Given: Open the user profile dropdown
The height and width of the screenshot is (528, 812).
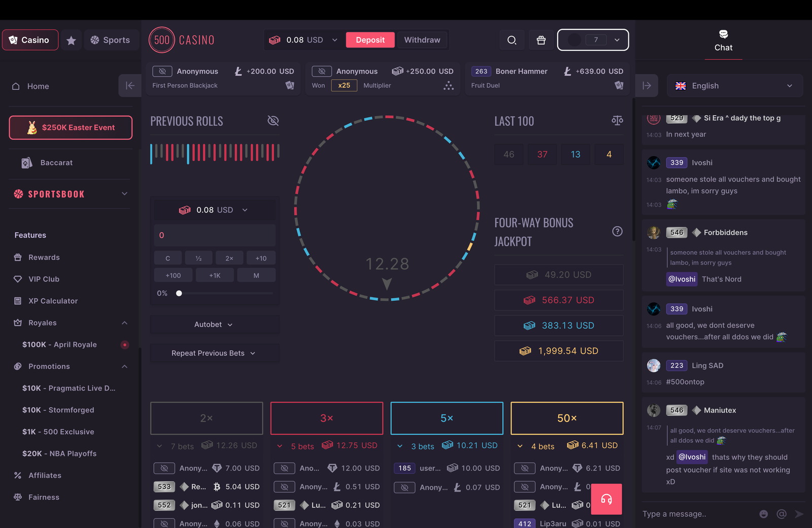Looking at the screenshot, I should point(593,40).
